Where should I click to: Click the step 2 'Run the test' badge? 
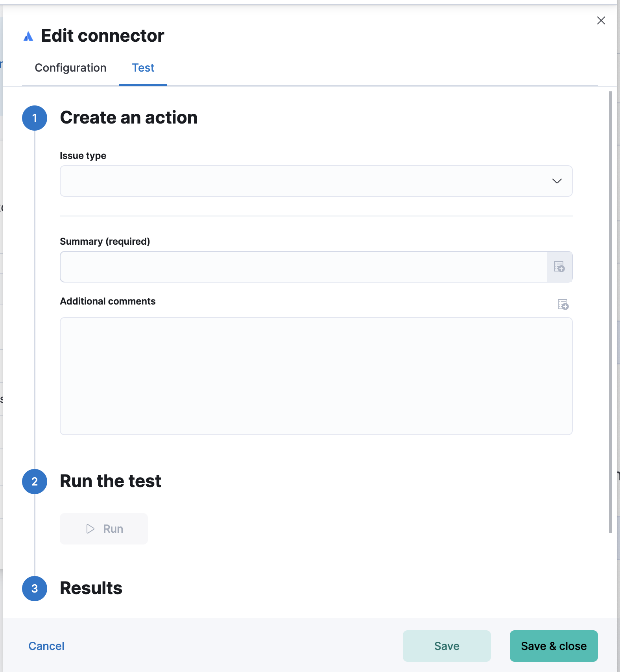click(x=35, y=482)
